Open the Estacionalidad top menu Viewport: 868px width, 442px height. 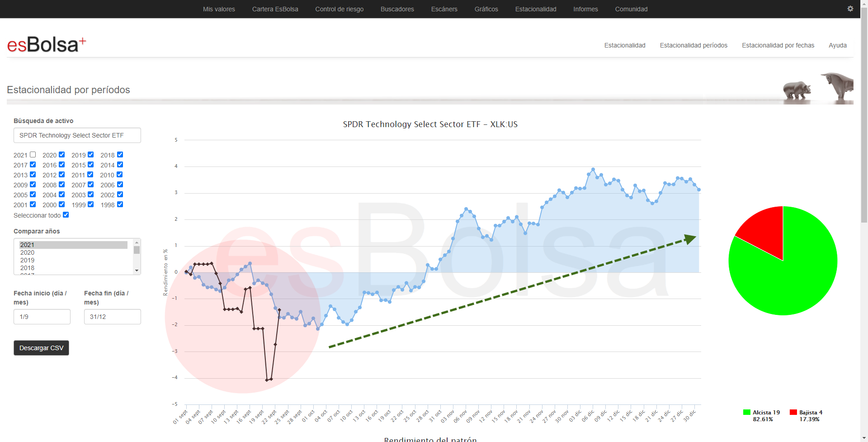point(536,9)
